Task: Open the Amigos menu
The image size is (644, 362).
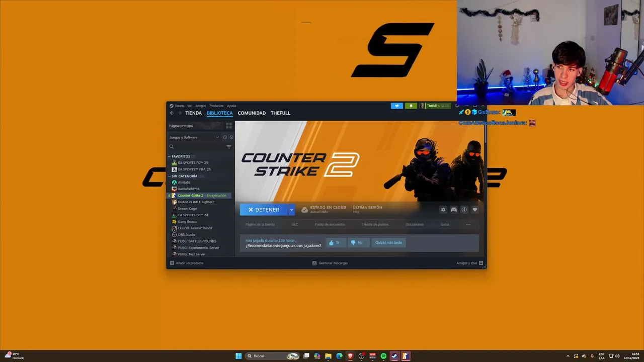Action: pos(201,106)
